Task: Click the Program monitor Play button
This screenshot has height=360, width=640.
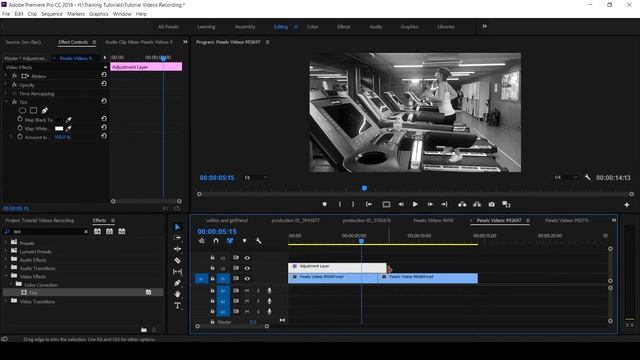Action: 415,204
